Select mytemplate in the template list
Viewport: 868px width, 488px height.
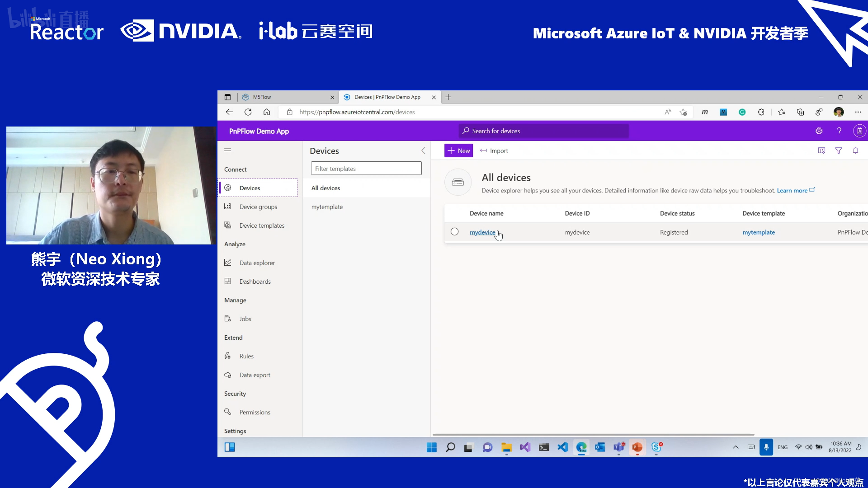click(367, 207)
